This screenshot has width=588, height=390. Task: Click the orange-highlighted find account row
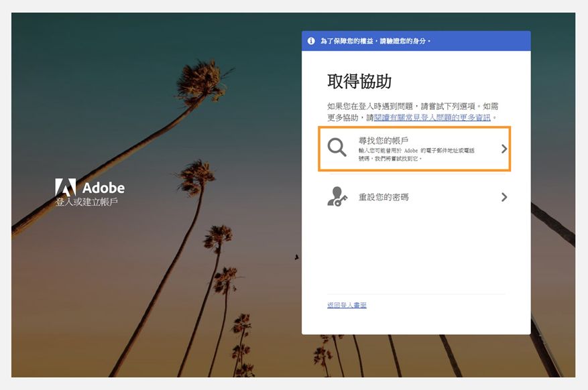click(x=416, y=149)
